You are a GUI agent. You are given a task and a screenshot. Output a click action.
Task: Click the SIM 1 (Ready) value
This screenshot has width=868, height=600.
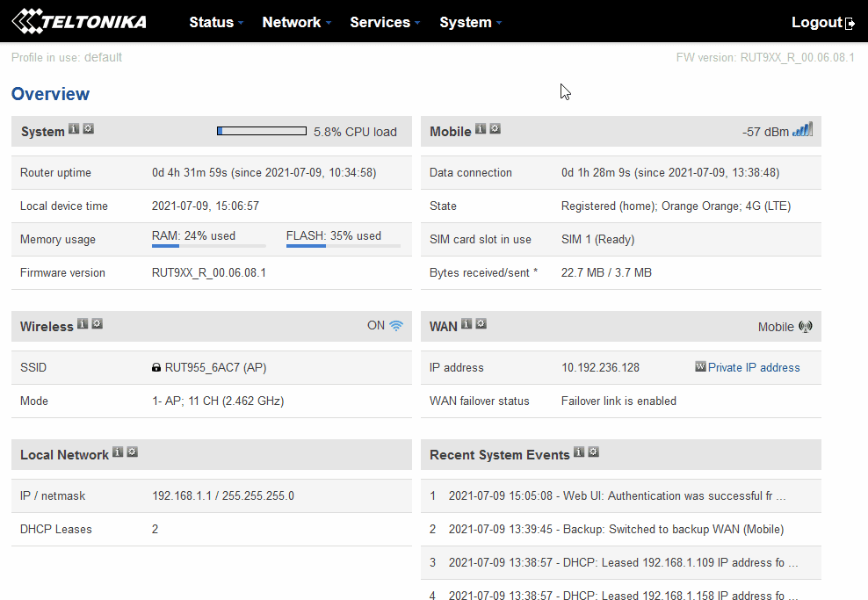click(598, 239)
